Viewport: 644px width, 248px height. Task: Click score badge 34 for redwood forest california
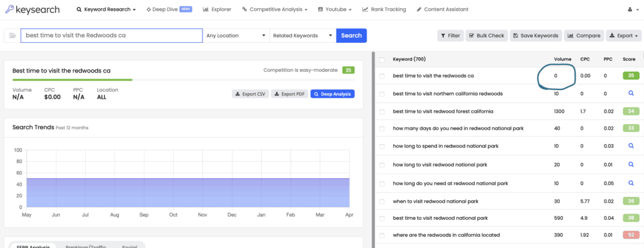pyautogui.click(x=631, y=111)
